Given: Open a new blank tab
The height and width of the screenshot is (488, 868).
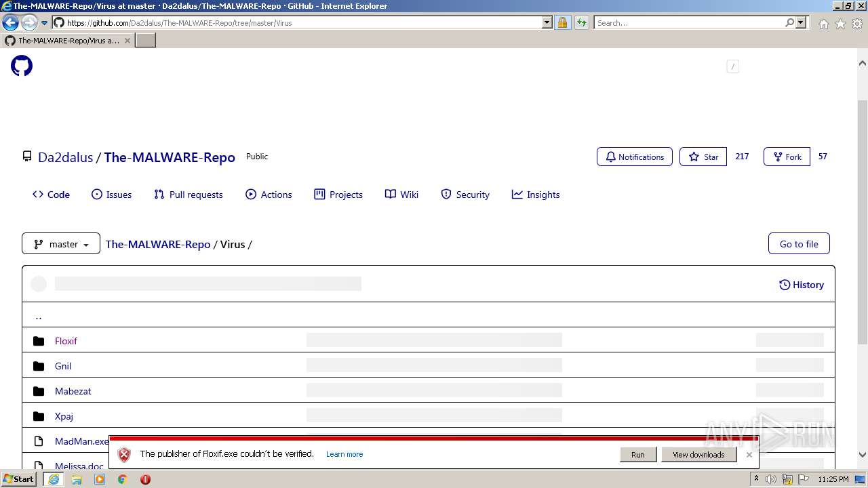Looking at the screenshot, I should 146,41.
